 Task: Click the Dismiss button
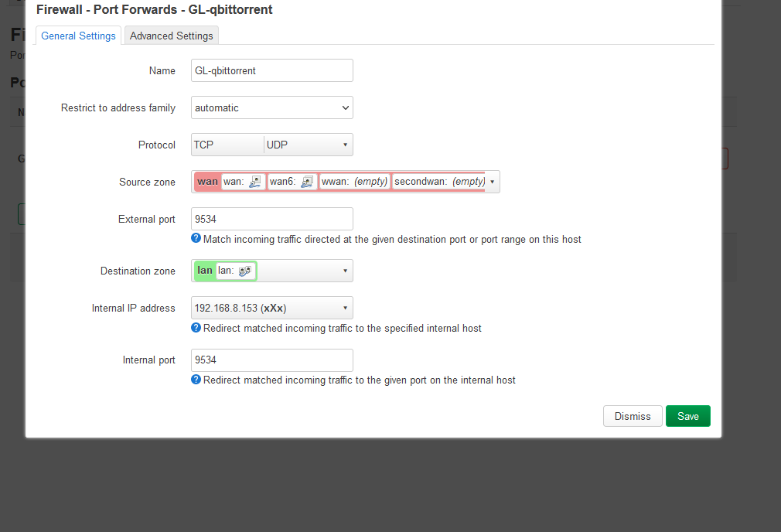point(633,416)
